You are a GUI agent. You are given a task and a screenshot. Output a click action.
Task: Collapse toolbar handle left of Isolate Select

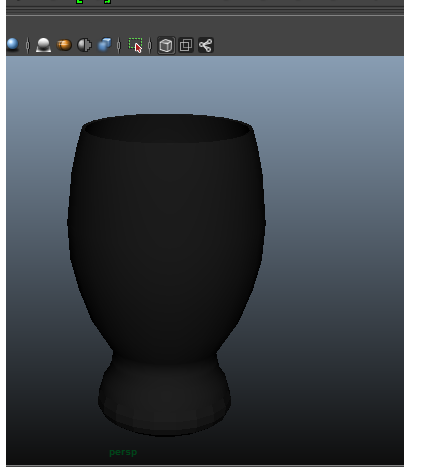tap(119, 45)
